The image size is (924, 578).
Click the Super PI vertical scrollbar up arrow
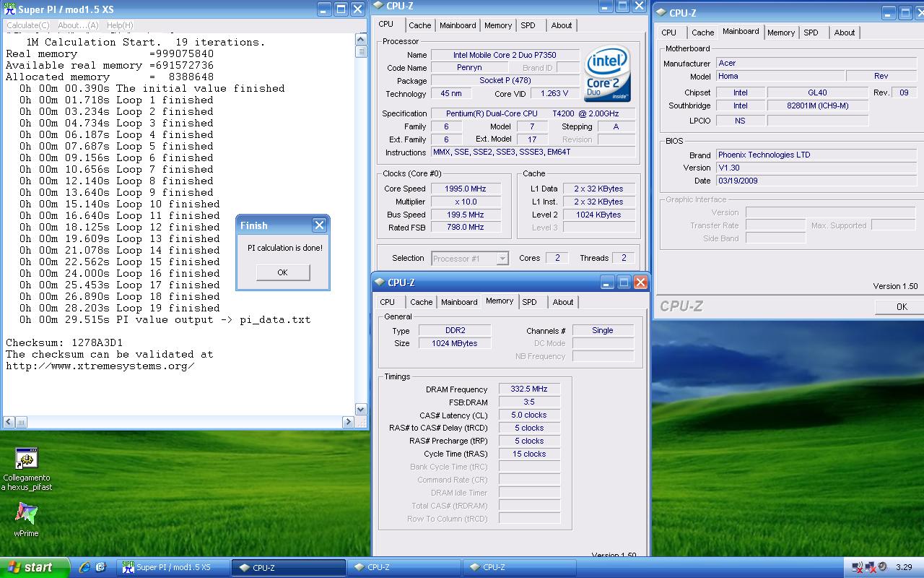click(361, 40)
